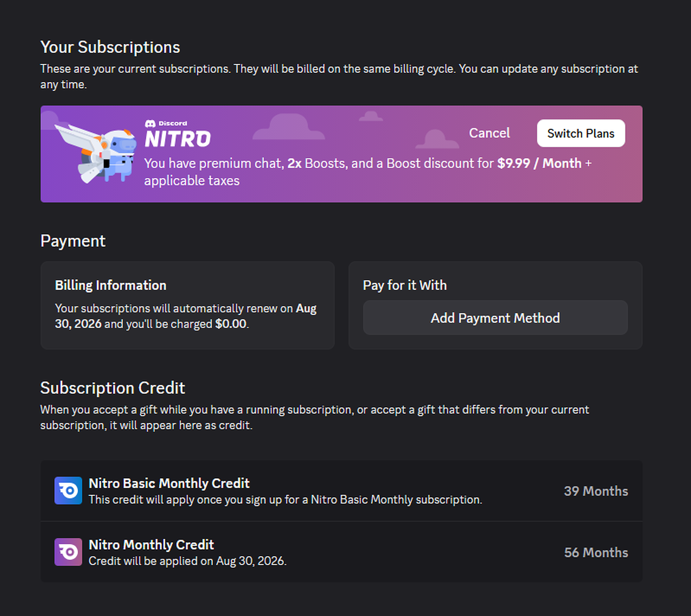Image resolution: width=691 pixels, height=616 pixels.
Task: Click the Nitro Basic subscription sign-up description
Action: 285,500
